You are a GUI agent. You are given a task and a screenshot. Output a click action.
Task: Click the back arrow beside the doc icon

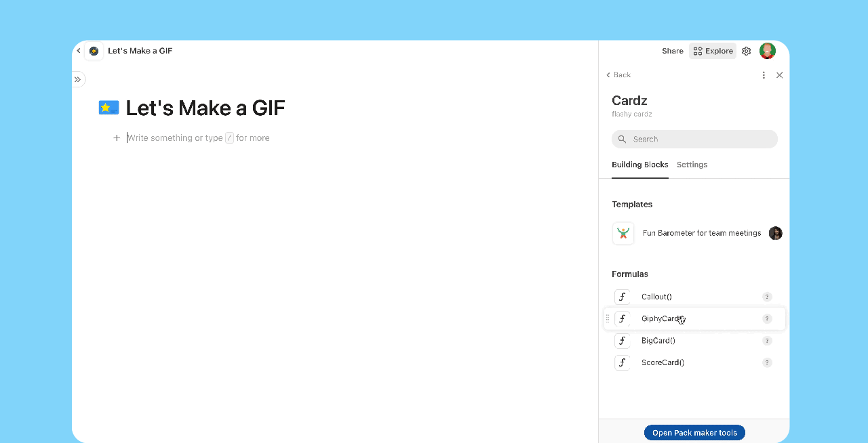(79, 51)
